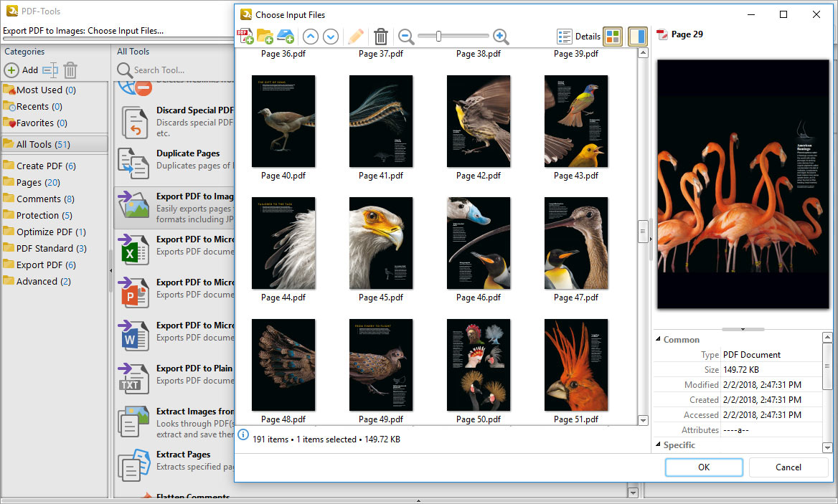Select the Page 45.pdf eagle thumbnail
The height and width of the screenshot is (504, 838).
click(x=381, y=243)
